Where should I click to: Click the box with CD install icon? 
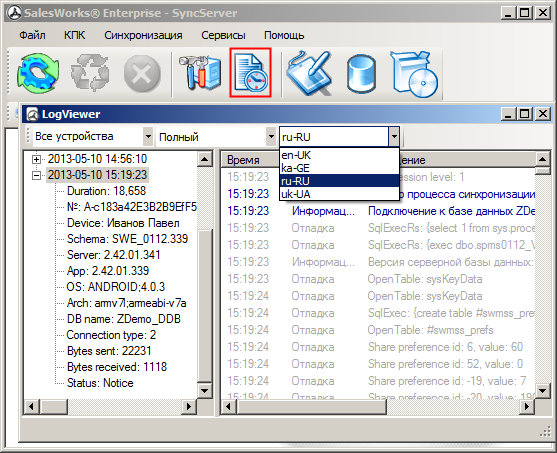click(414, 74)
